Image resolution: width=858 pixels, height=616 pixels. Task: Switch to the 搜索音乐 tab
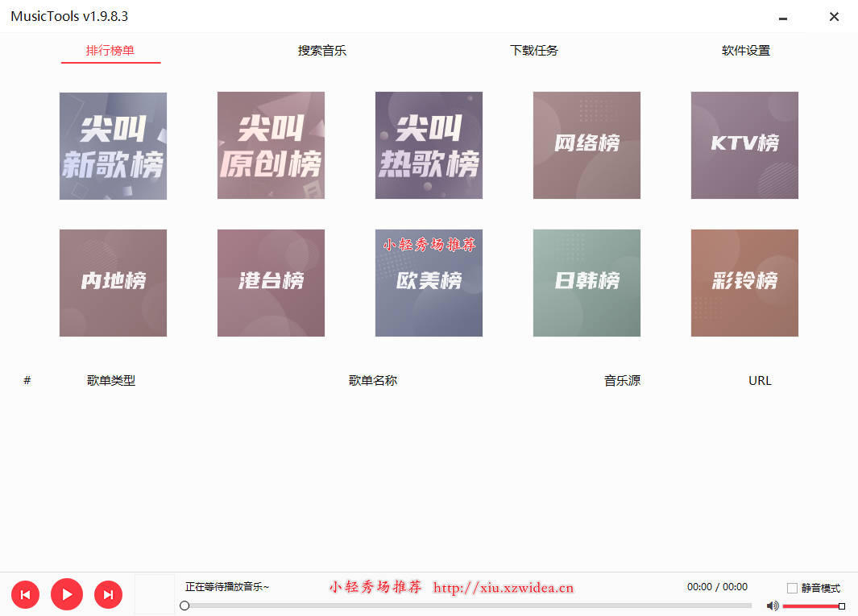click(x=321, y=50)
